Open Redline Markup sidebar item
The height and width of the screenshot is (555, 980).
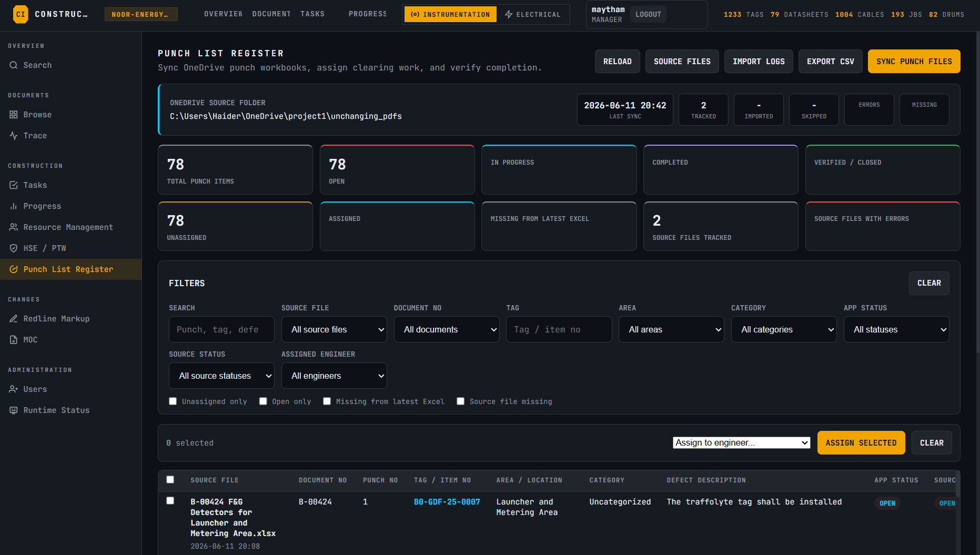tap(70, 319)
